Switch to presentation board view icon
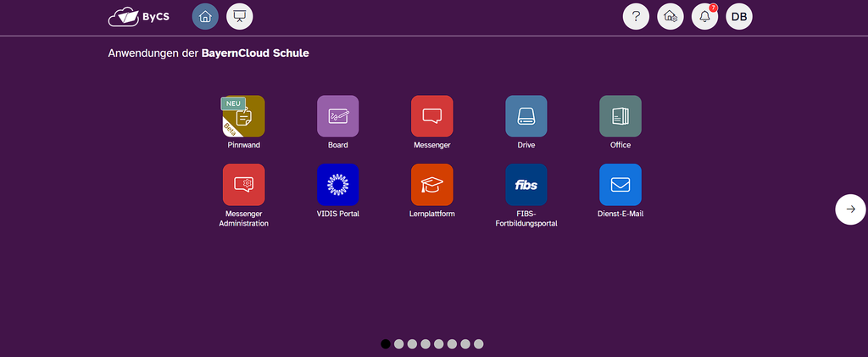This screenshot has width=868, height=357. click(x=240, y=17)
